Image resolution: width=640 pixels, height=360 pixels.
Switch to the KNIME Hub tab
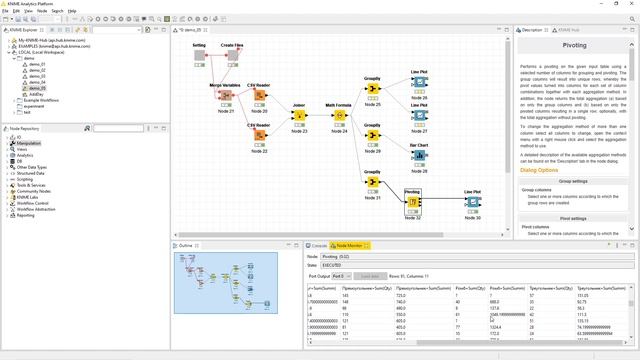point(566,30)
